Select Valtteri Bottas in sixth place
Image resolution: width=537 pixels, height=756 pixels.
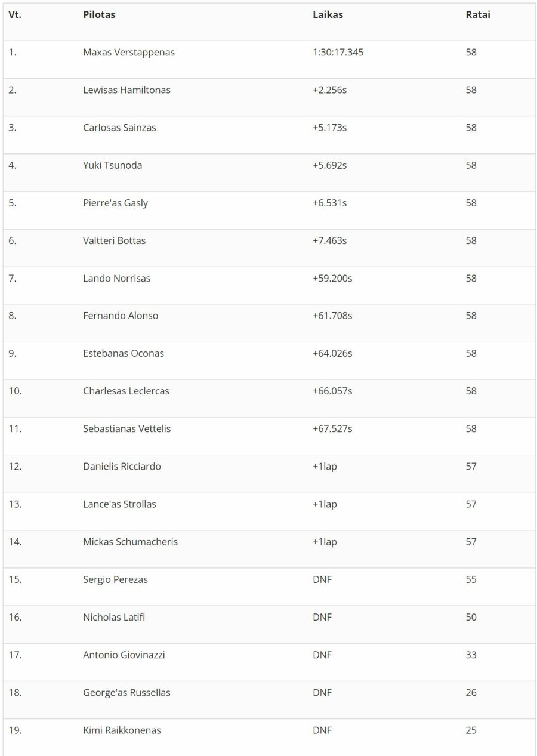coord(114,240)
